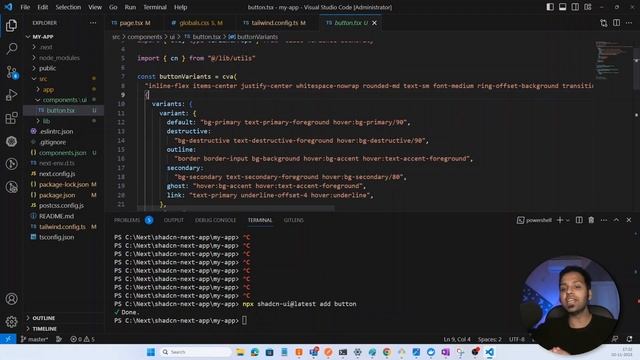Open editor More Actions ellipsis

[629, 23]
